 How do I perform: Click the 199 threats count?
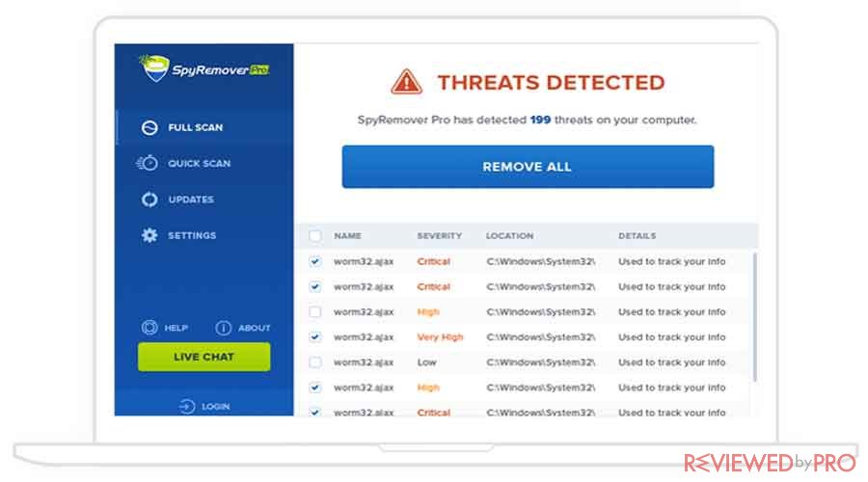pos(540,120)
